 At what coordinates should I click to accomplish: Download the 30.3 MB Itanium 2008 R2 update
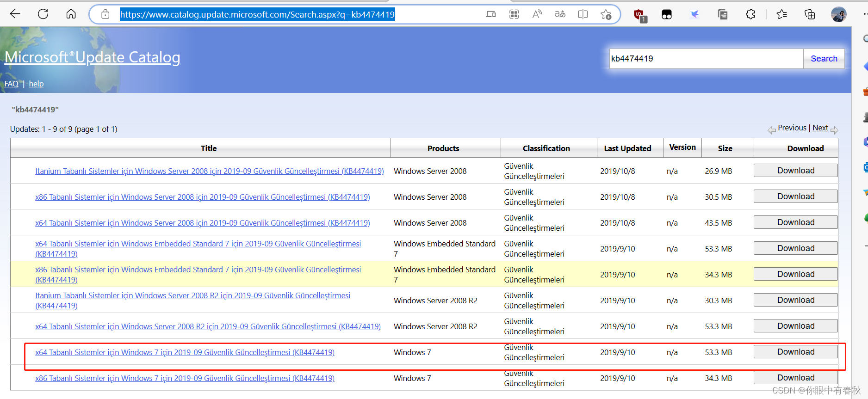click(795, 300)
